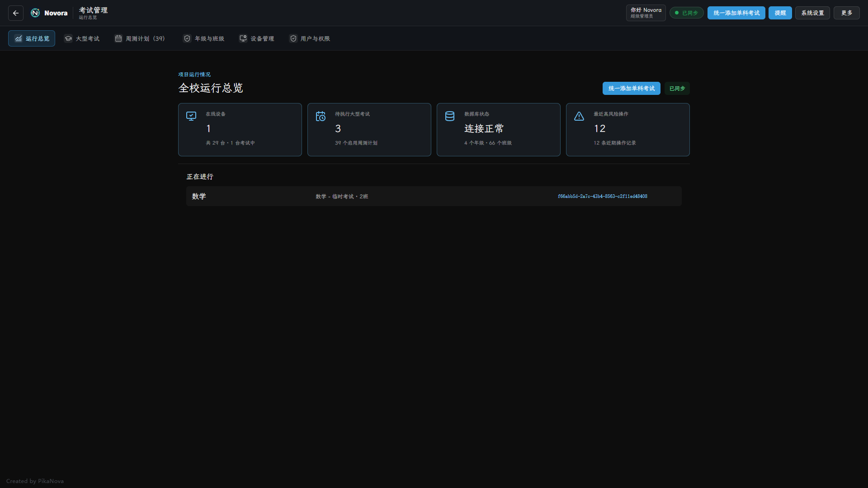Click the 最近高风险操作 warning triangle icon
This screenshot has width=868, height=488.
[579, 116]
